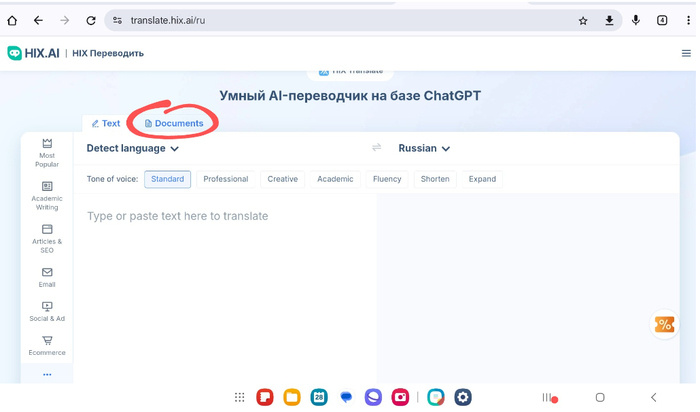The image size is (700, 412).
Task: Open the app drawer grid icon
Action: [x=240, y=397]
